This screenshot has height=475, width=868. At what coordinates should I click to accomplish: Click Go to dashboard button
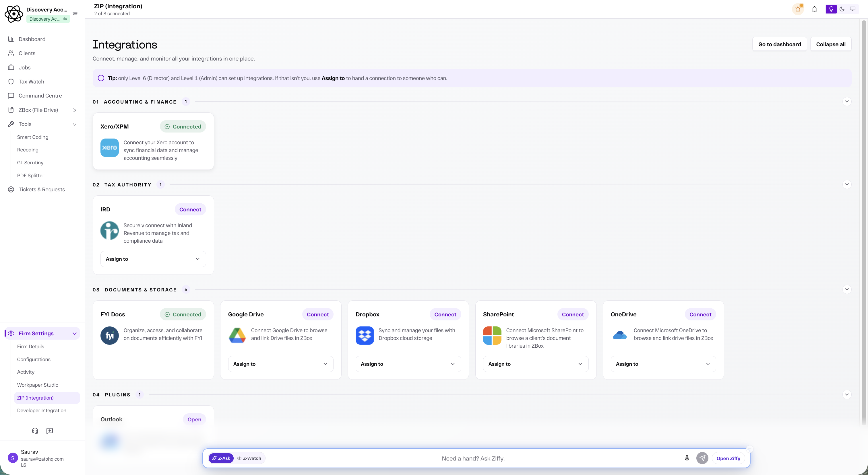tap(779, 44)
